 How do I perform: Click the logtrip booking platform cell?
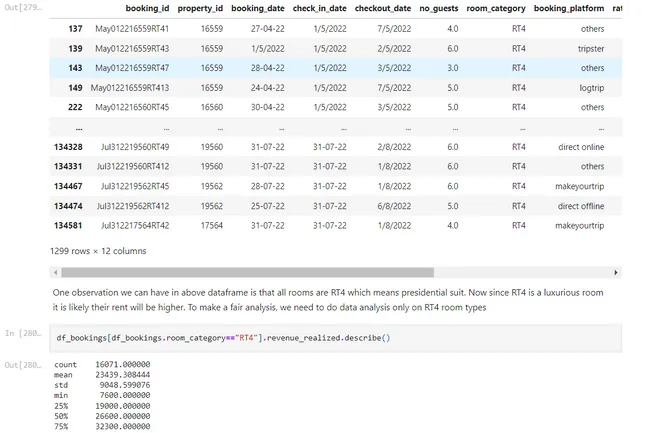click(592, 88)
